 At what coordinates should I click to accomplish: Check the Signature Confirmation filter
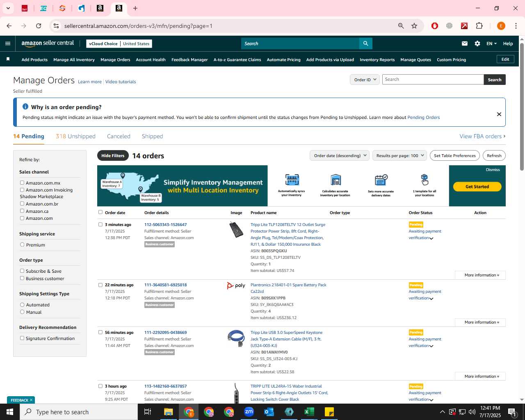22,338
